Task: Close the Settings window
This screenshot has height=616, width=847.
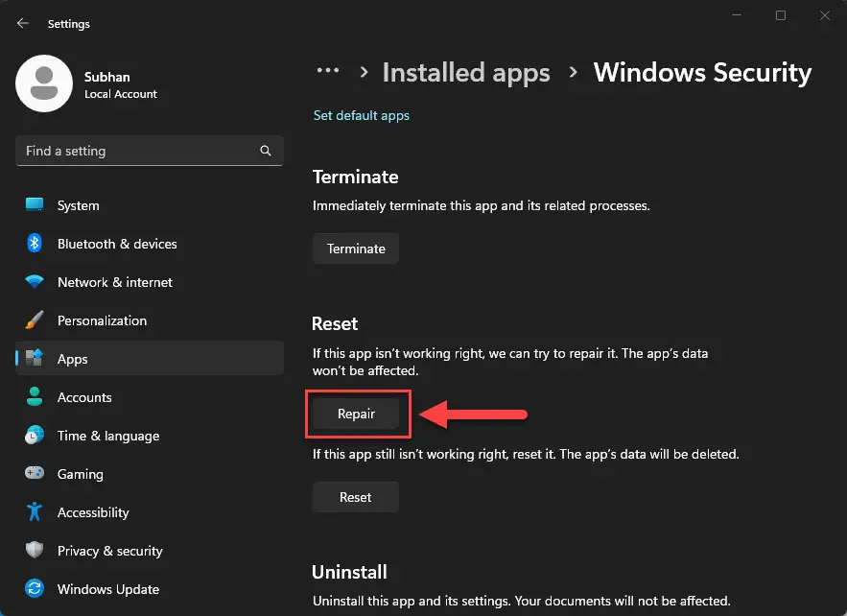Action: coord(824,15)
